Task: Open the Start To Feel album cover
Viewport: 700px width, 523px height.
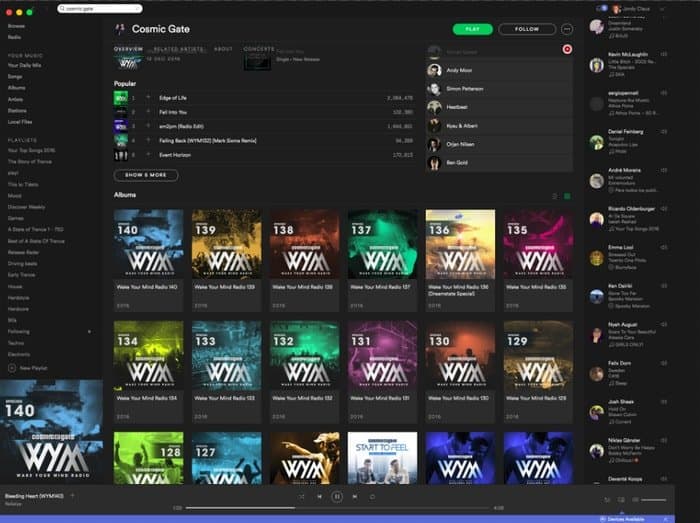Action: pyautogui.click(x=383, y=458)
